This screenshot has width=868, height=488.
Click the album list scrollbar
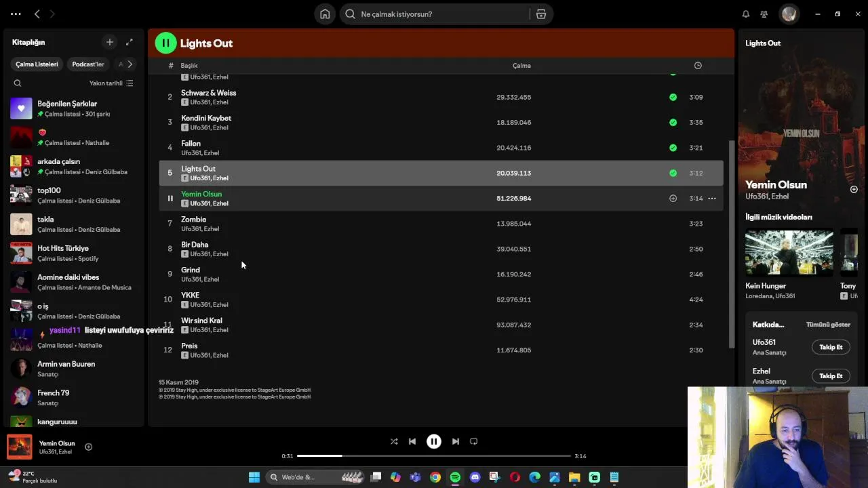[x=731, y=244]
